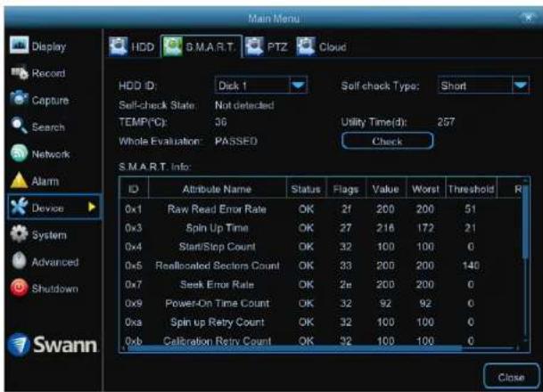Select the Advanced menu entry

click(x=55, y=262)
